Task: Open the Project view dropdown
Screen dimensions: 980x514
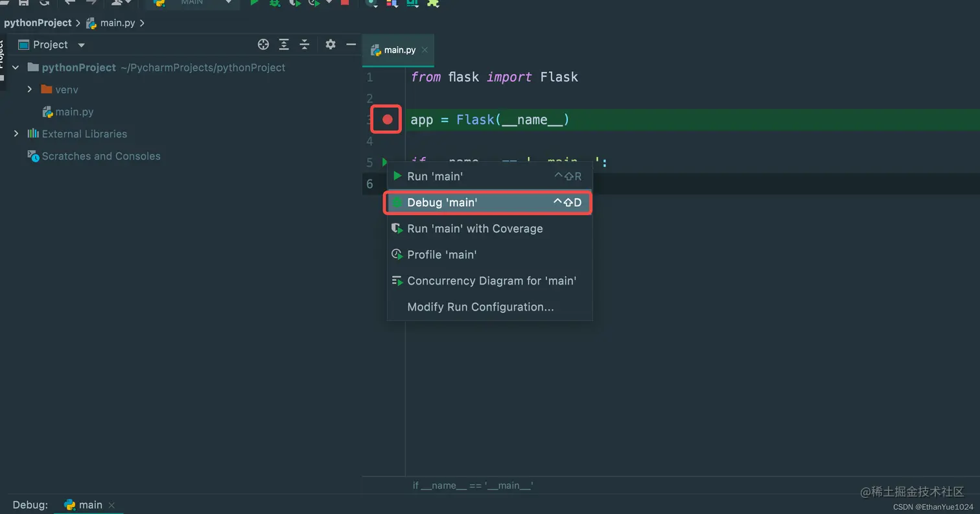Action: 81,45
